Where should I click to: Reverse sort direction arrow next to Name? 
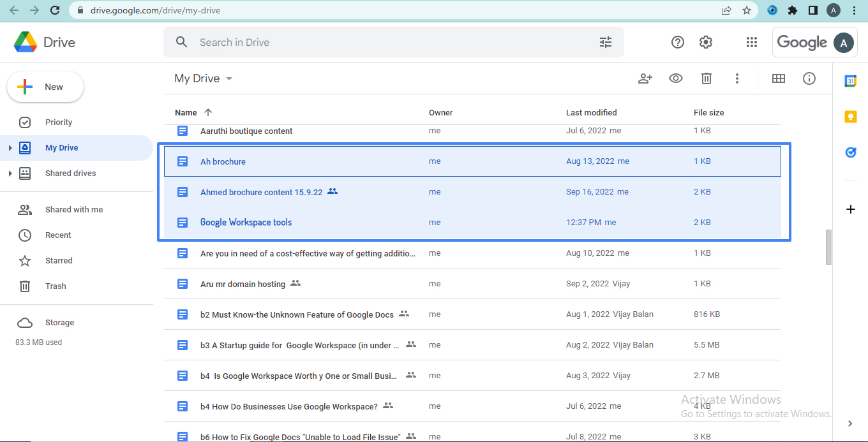pos(208,112)
